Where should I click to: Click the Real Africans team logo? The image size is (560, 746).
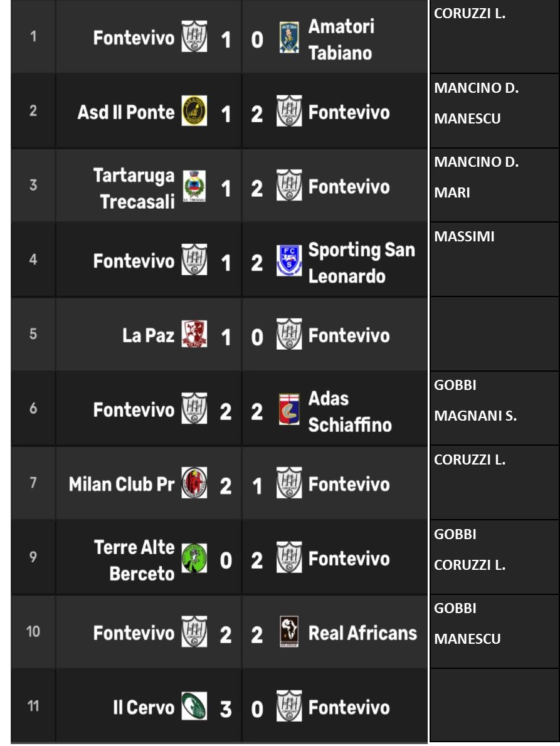(289, 632)
